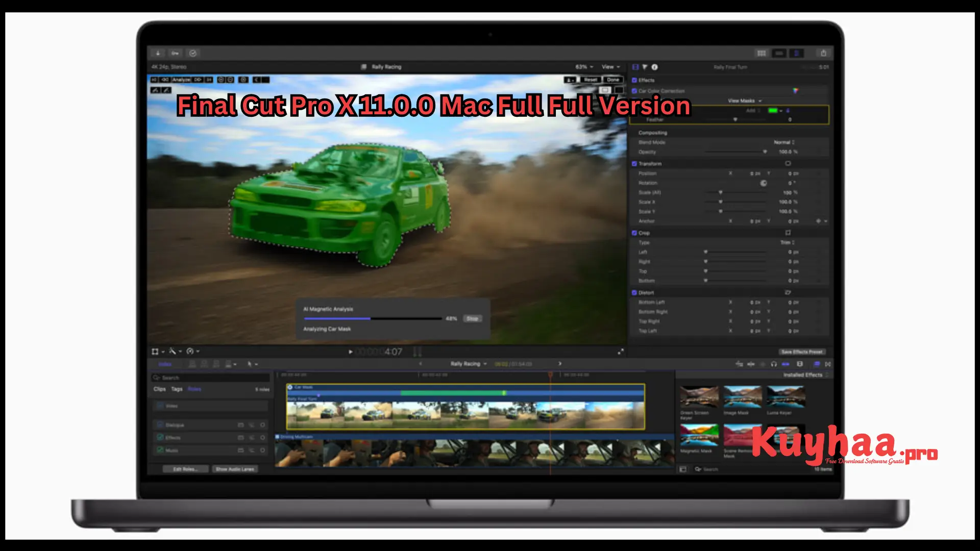Switch to the Roles tab in index

[x=194, y=389]
